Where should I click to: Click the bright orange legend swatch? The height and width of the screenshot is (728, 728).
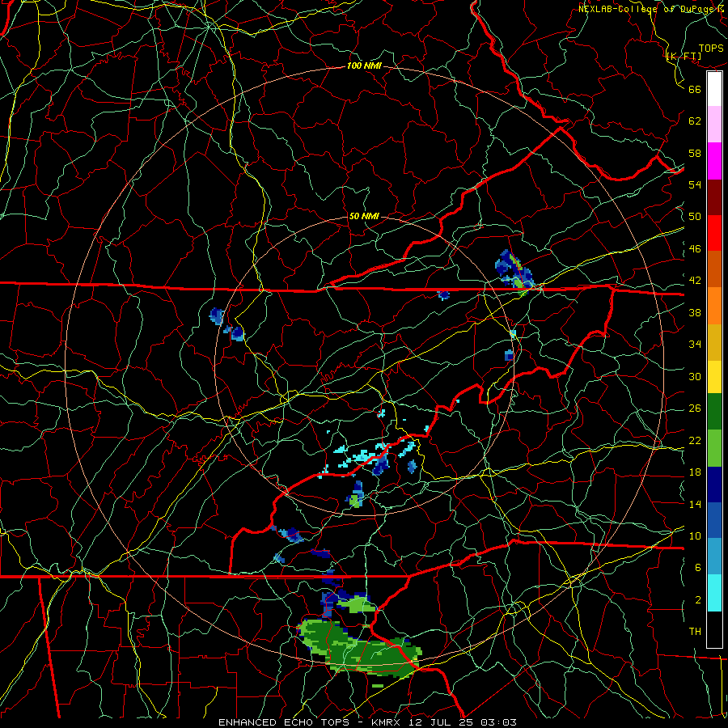(714, 305)
